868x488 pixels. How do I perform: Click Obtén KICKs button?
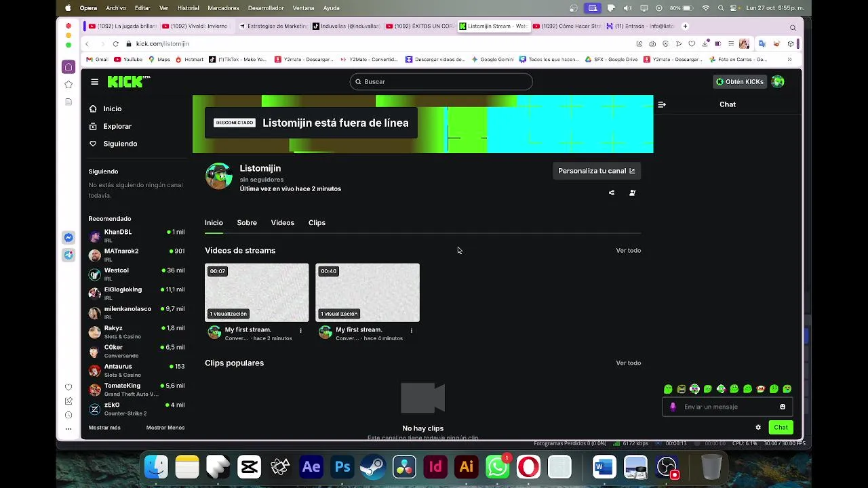pyautogui.click(x=740, y=81)
